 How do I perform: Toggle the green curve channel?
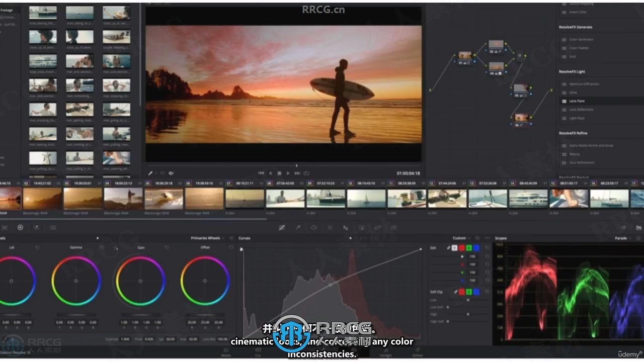tap(469, 247)
